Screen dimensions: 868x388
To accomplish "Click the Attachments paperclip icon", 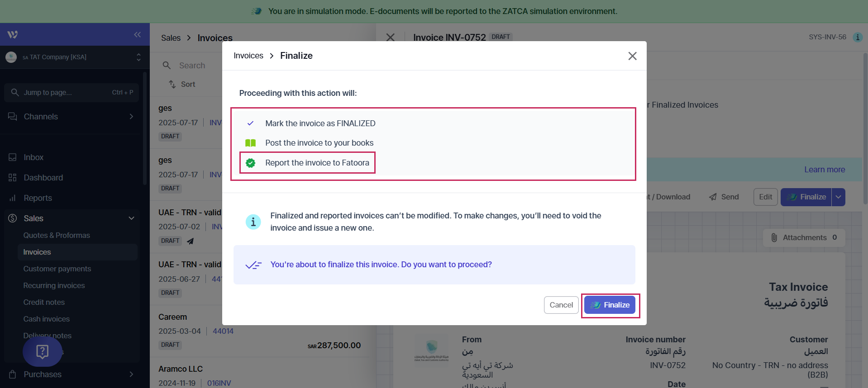I will pyautogui.click(x=774, y=238).
